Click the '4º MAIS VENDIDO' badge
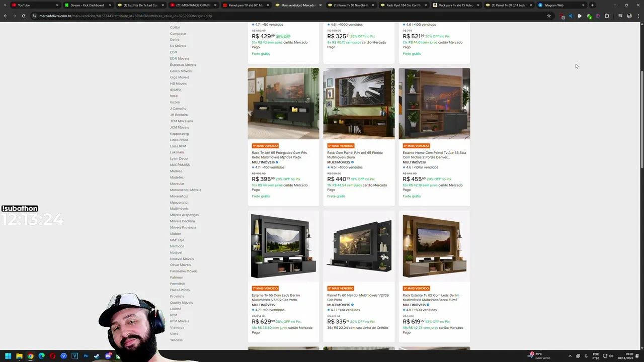Screen dimensions: 644x362 [265, 146]
